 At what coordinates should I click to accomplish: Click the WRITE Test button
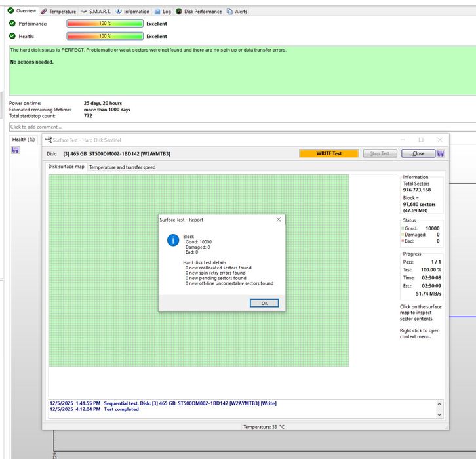click(x=328, y=153)
